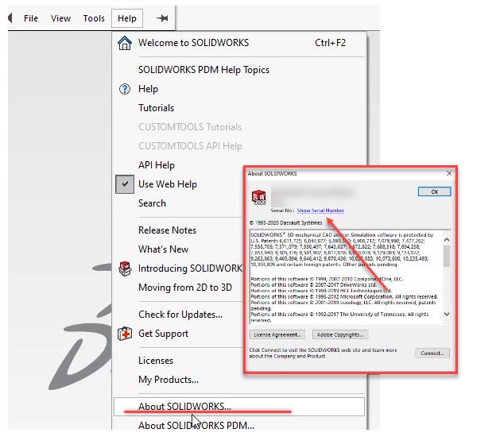
Task: Choose Check for Updates... from Help menu
Action: click(180, 315)
